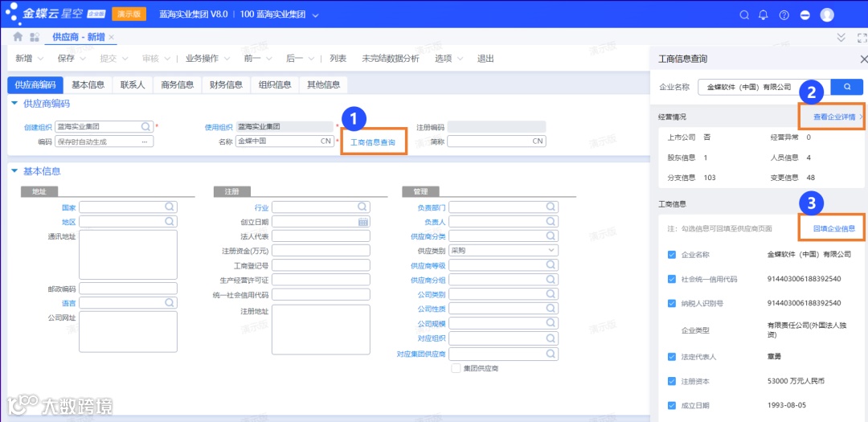Tick the 集团供应商 checkbox
The height and width of the screenshot is (422, 868).
coord(457,367)
